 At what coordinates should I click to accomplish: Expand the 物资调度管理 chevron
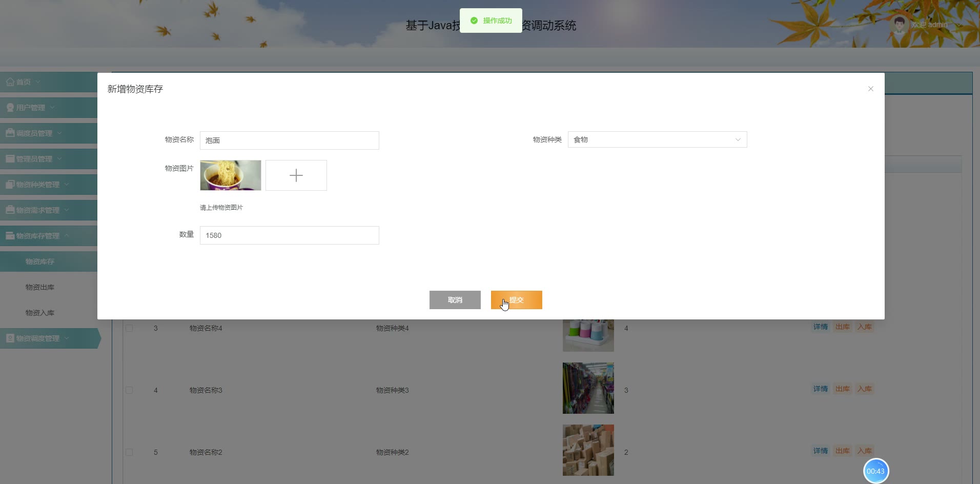tap(67, 338)
